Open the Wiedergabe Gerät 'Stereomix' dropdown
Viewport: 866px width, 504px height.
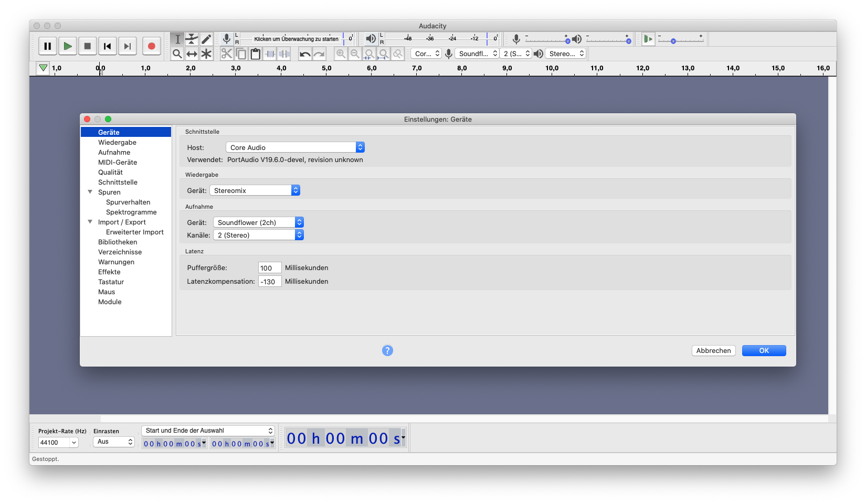(x=255, y=190)
